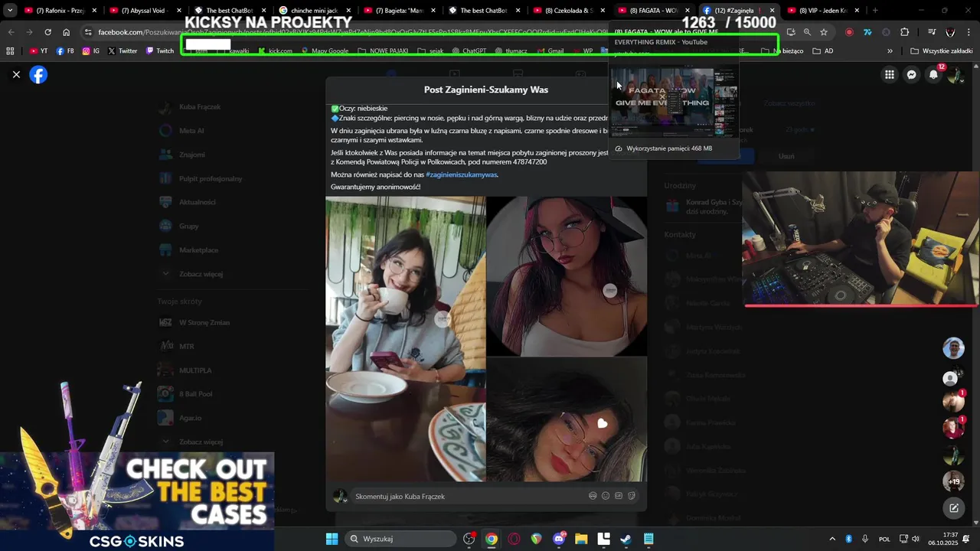Switch to the '(7) Abyssal Void' tab
Screen dimensions: 980x551
click(x=143, y=11)
